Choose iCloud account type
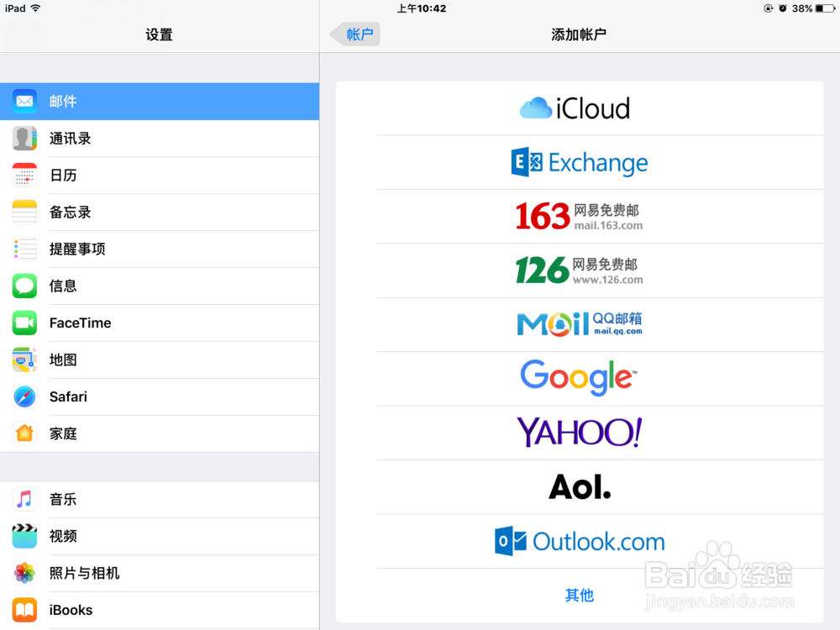This screenshot has height=630, width=840. [580, 108]
